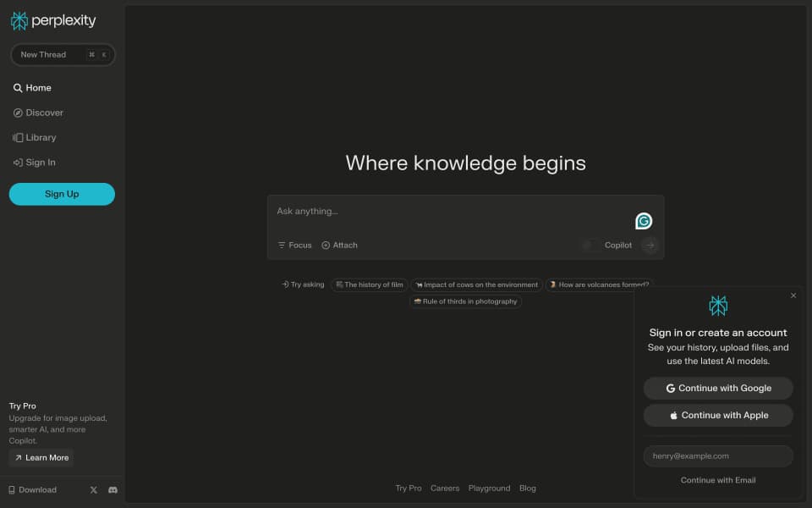Click the Grammarly icon in the search box
The width and height of the screenshot is (812, 508).
click(x=644, y=221)
